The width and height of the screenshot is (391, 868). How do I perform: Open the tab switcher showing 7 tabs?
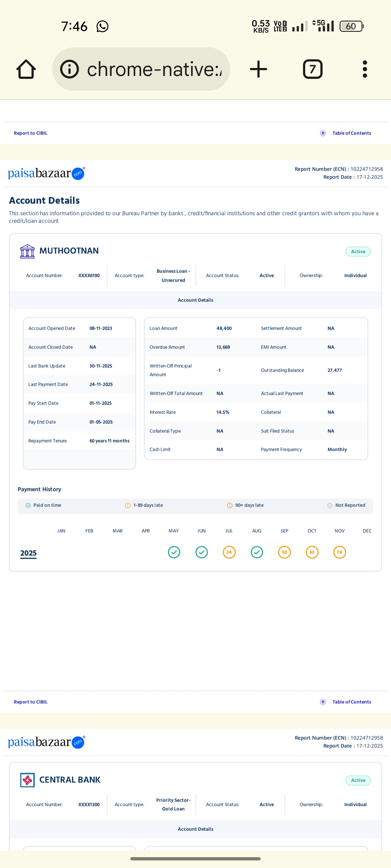[x=312, y=69]
